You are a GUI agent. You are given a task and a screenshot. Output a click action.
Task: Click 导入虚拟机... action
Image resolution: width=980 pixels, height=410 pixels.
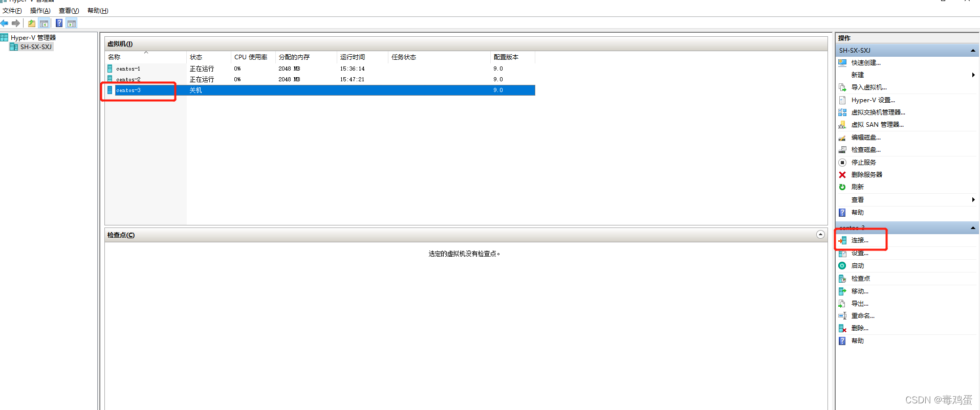pyautogui.click(x=869, y=87)
